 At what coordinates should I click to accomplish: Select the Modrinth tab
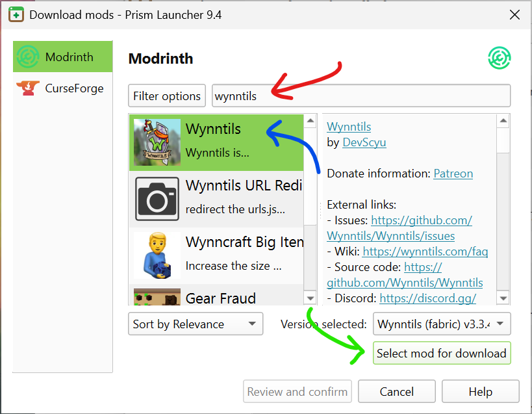(62, 57)
